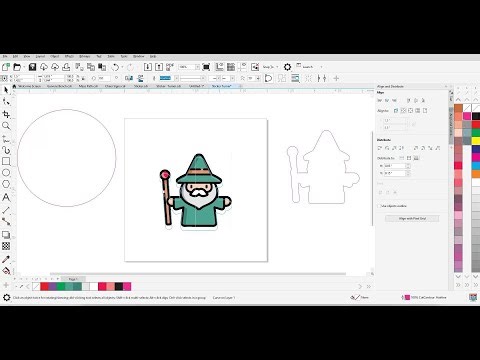Select the Shape tool

pyautogui.click(x=6, y=102)
